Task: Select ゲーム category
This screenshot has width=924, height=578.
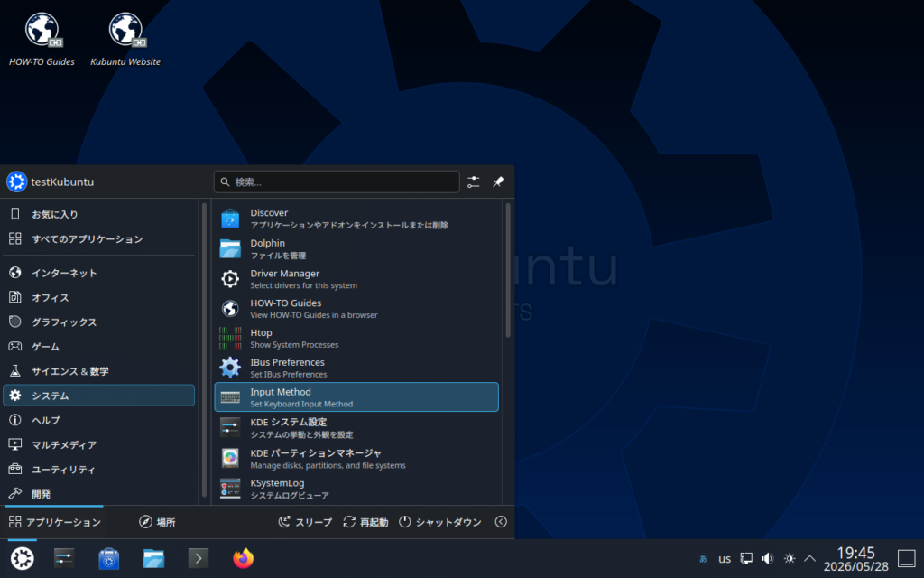Action: point(98,346)
